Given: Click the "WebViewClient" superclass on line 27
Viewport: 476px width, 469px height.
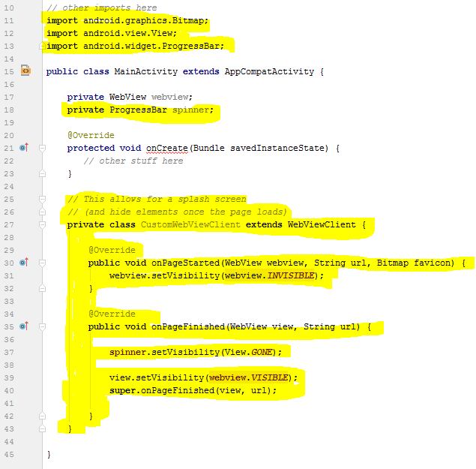Looking at the screenshot, I should coord(322,224).
